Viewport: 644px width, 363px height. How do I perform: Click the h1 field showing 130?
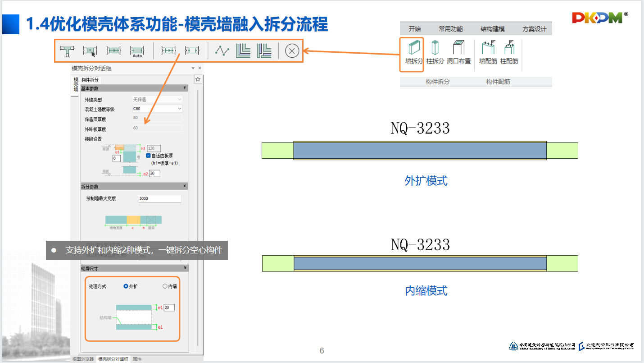coord(154,148)
